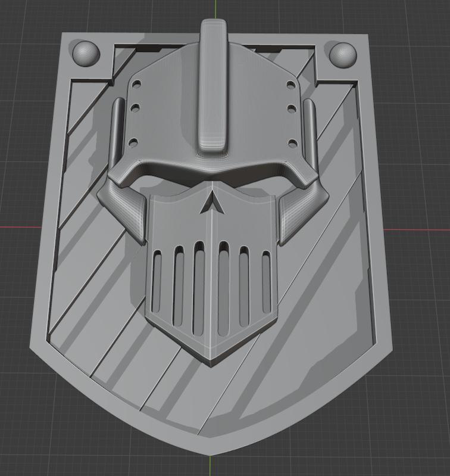Click the top-right rivet sphere on the shield
This screenshot has width=450, height=476.
(343, 55)
